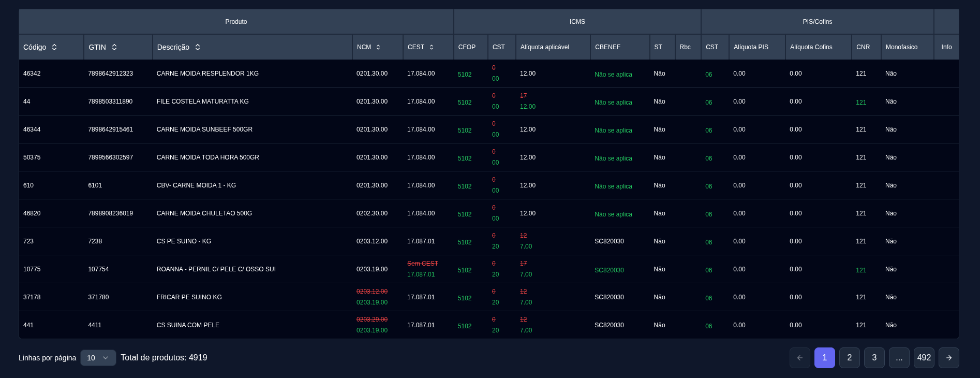This screenshot has width=980, height=378.
Task: Click the CBENEF column header
Action: [x=607, y=47]
